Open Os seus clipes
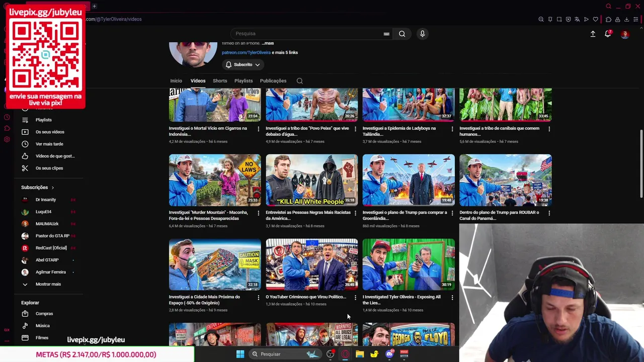Viewport: 644px width, 362px height. coord(49,168)
